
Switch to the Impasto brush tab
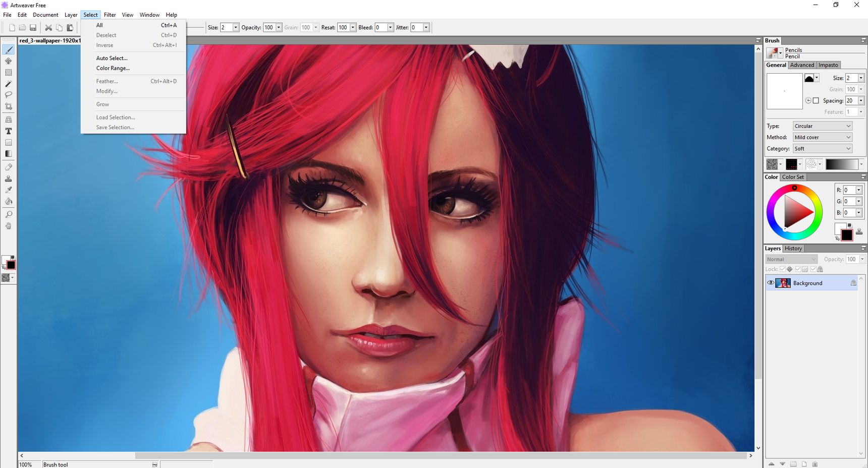tap(828, 65)
